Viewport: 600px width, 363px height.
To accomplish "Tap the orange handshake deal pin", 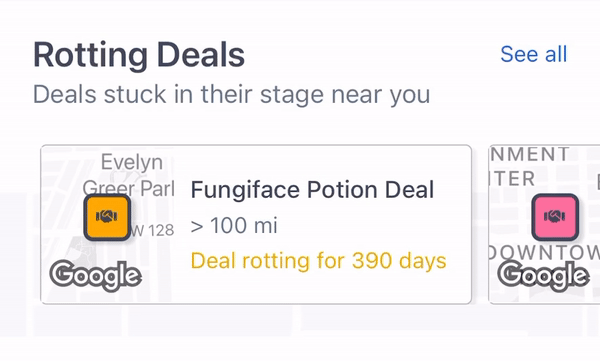I will tap(107, 217).
